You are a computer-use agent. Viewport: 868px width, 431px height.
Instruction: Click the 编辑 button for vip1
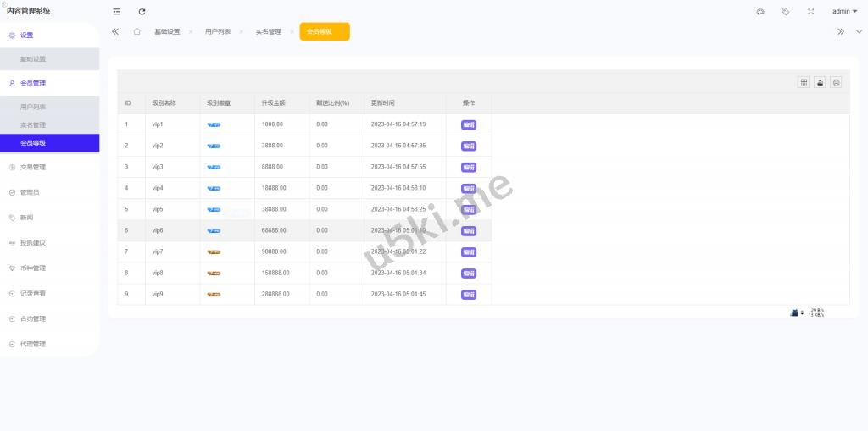[x=468, y=124]
